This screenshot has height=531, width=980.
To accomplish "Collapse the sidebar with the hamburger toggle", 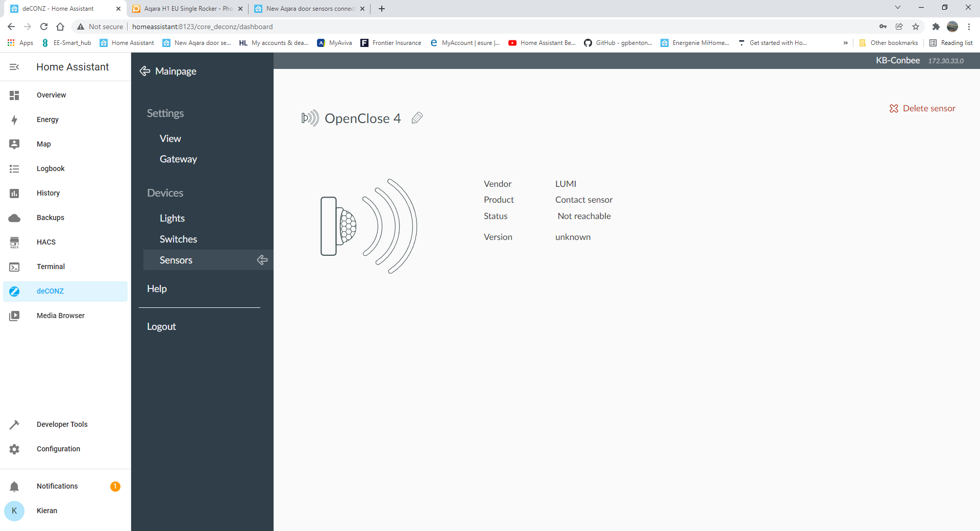I will coord(14,66).
